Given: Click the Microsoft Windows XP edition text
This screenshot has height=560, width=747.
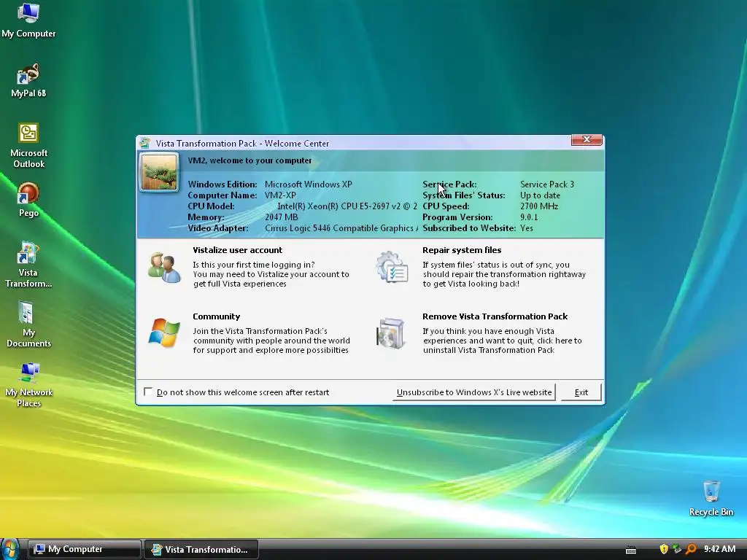Looking at the screenshot, I should (309, 184).
